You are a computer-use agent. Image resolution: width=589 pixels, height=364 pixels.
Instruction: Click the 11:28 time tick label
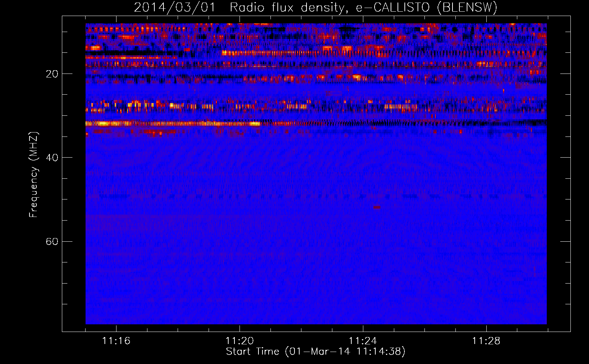486,341
